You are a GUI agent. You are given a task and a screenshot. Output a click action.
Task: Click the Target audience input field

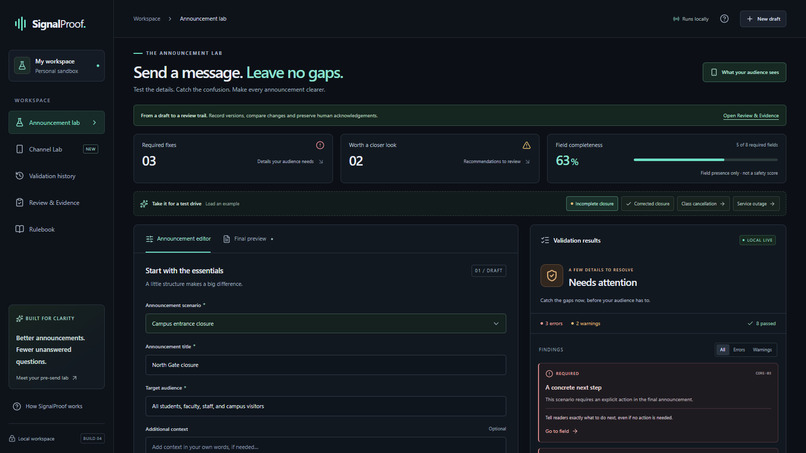click(x=325, y=406)
